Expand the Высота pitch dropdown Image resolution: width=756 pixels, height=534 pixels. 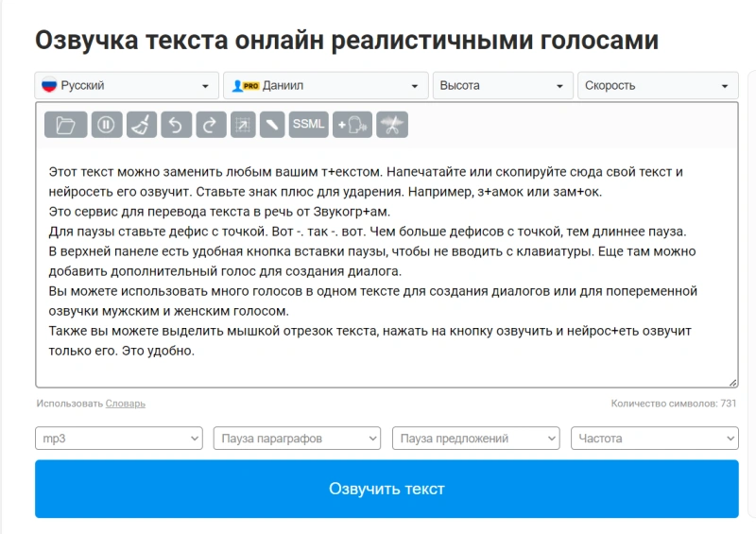(x=503, y=86)
